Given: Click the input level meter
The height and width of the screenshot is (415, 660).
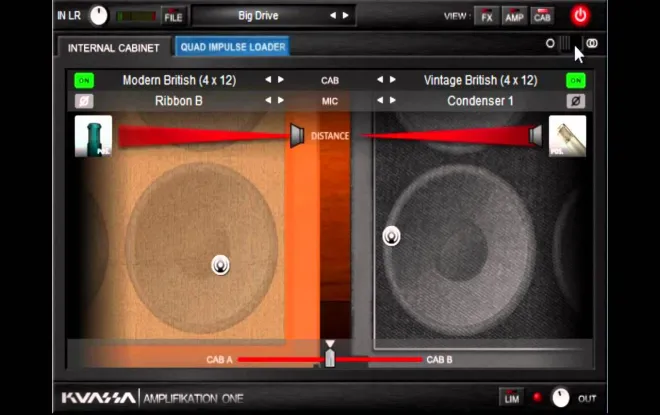Looking at the screenshot, I should [x=136, y=16].
